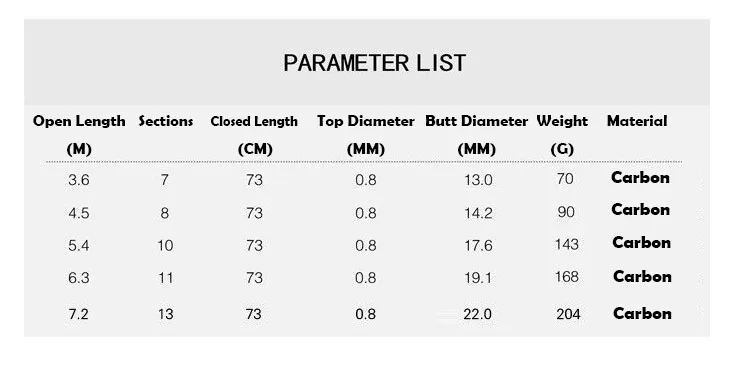The width and height of the screenshot is (750, 386).
Task: Click the 3.6 open length value
Action: click(78, 180)
